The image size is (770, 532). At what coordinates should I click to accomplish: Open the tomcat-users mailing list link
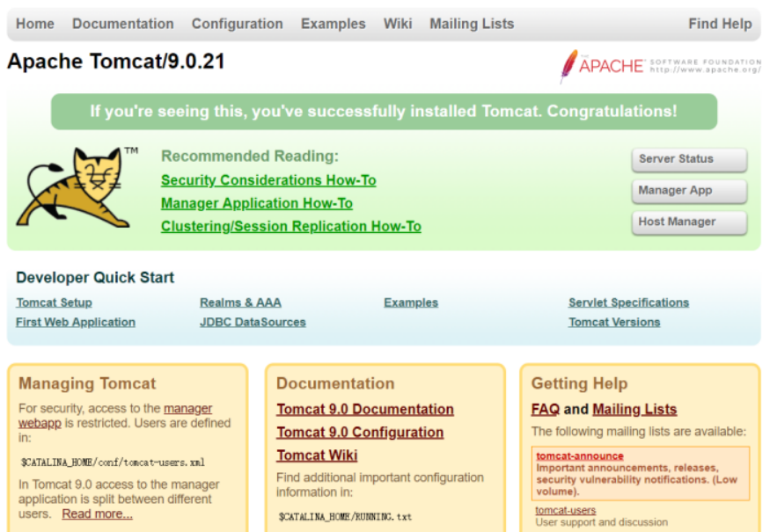[x=566, y=510]
